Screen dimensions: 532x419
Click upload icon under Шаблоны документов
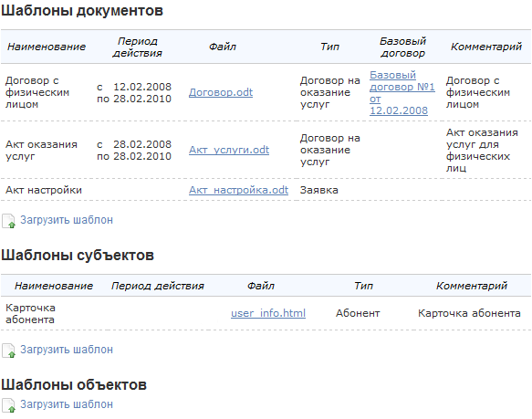tap(8, 221)
